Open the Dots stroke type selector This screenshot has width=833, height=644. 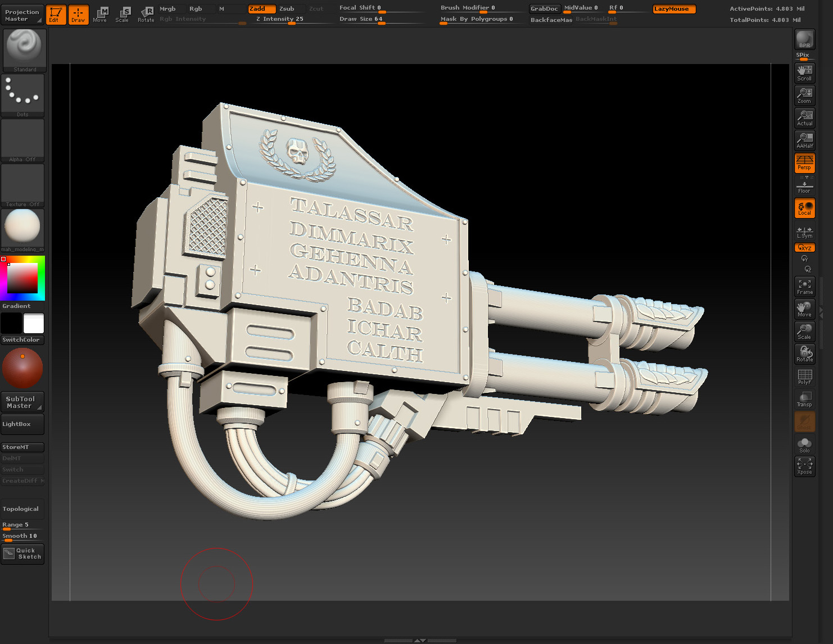pos(22,95)
